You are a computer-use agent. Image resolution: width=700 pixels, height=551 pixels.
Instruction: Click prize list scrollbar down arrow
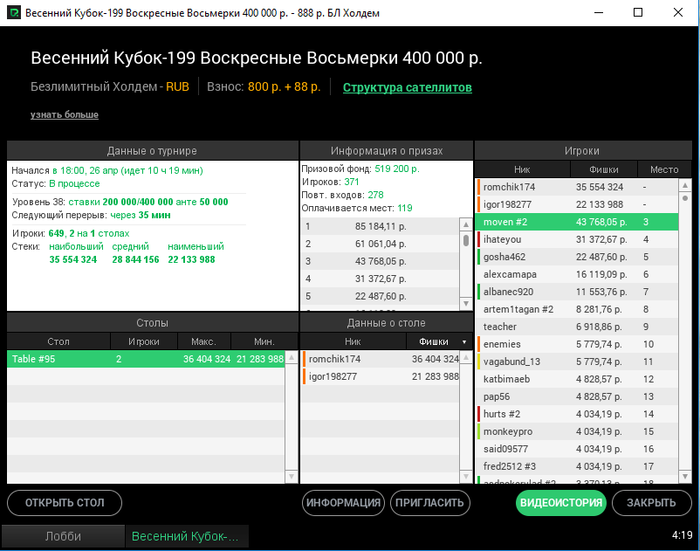pyautogui.click(x=466, y=304)
